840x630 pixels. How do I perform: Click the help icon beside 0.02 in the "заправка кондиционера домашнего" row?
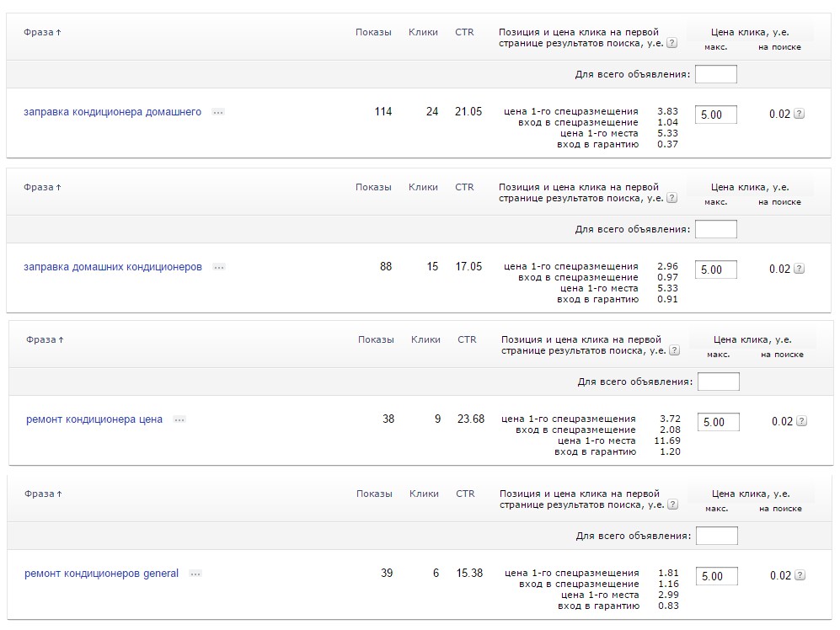799,114
